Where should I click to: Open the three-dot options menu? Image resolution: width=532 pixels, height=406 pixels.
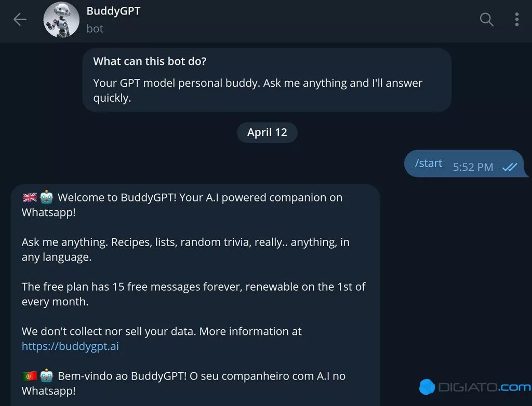517,19
